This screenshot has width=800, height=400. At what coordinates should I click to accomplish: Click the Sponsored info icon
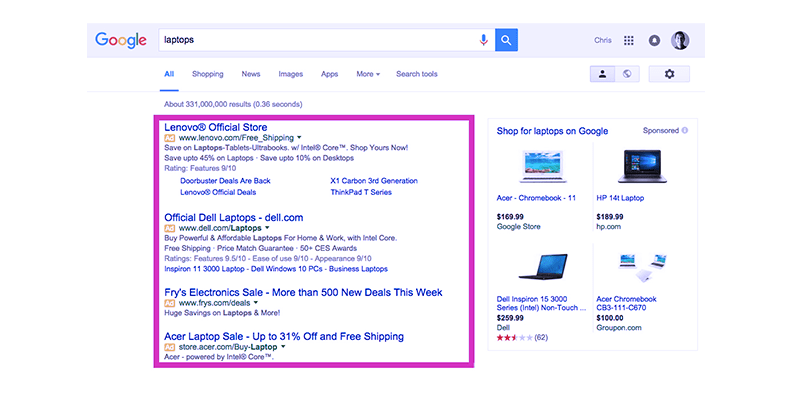tap(685, 131)
